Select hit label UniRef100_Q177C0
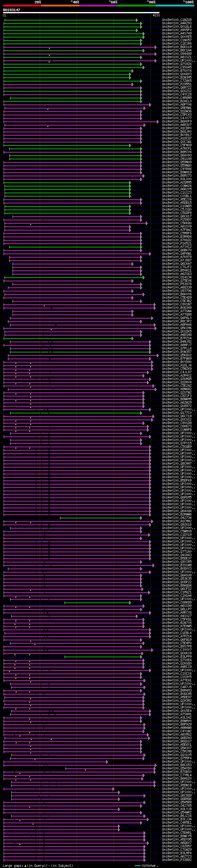This screenshot has width=197, height=868. point(177,413)
